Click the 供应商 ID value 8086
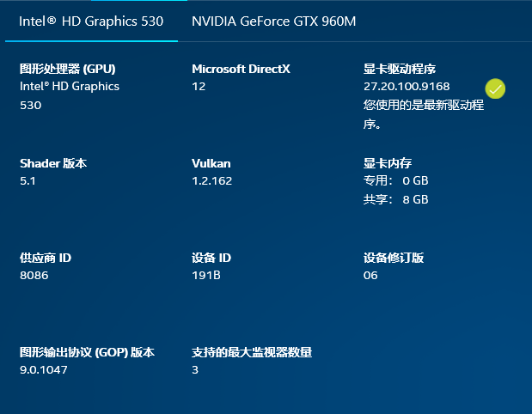The image size is (532, 414). pos(34,276)
